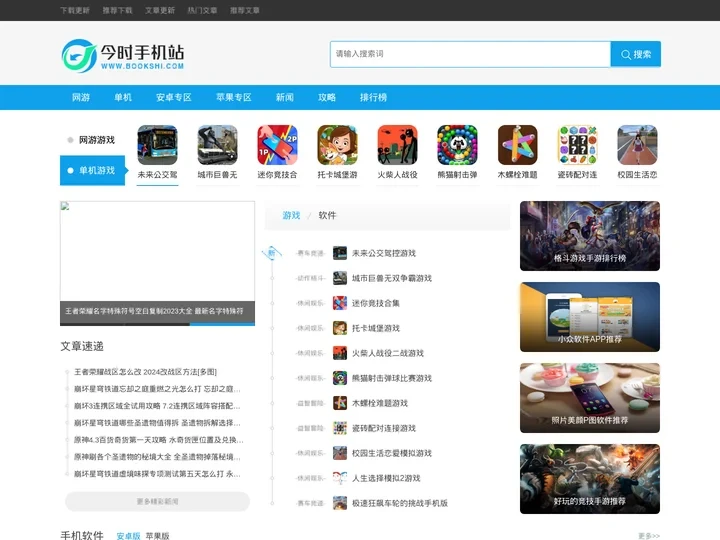720x540 pixels.
Task: Open the 木螺栓难题 game icon
Action: coord(518,145)
